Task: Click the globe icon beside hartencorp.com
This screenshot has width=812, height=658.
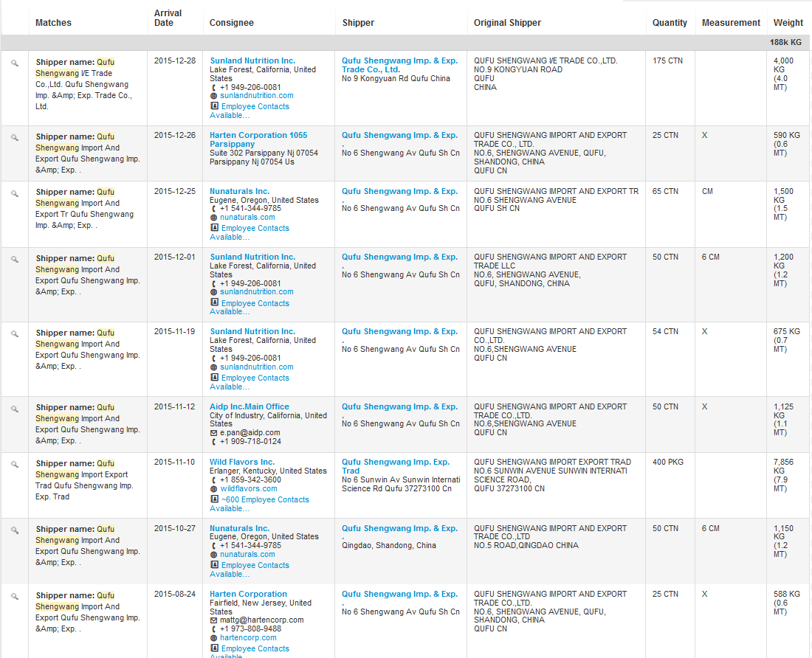Action: click(213, 638)
